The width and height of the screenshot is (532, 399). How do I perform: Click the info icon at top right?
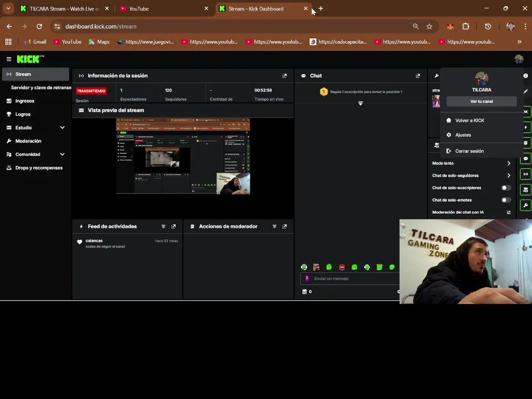525,76
